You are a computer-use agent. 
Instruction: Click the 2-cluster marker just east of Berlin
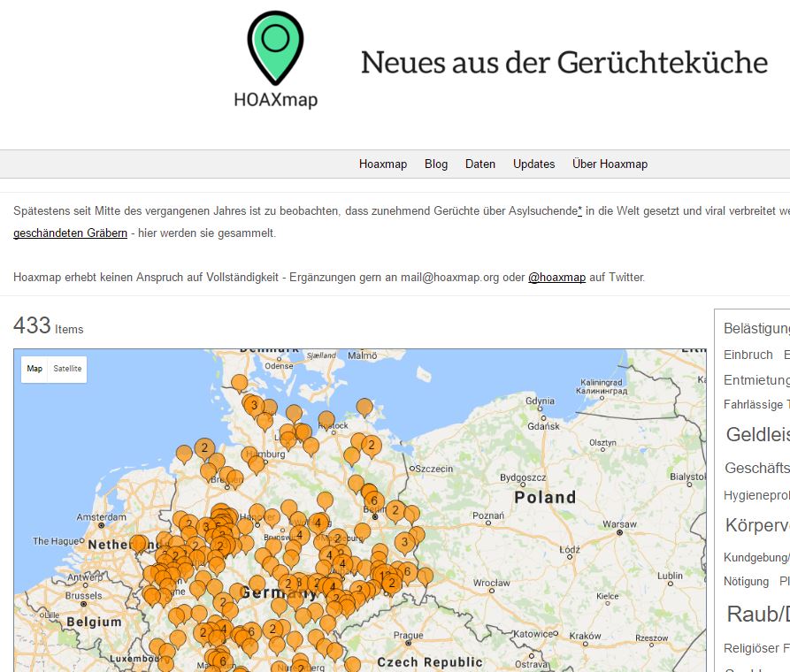[395, 510]
